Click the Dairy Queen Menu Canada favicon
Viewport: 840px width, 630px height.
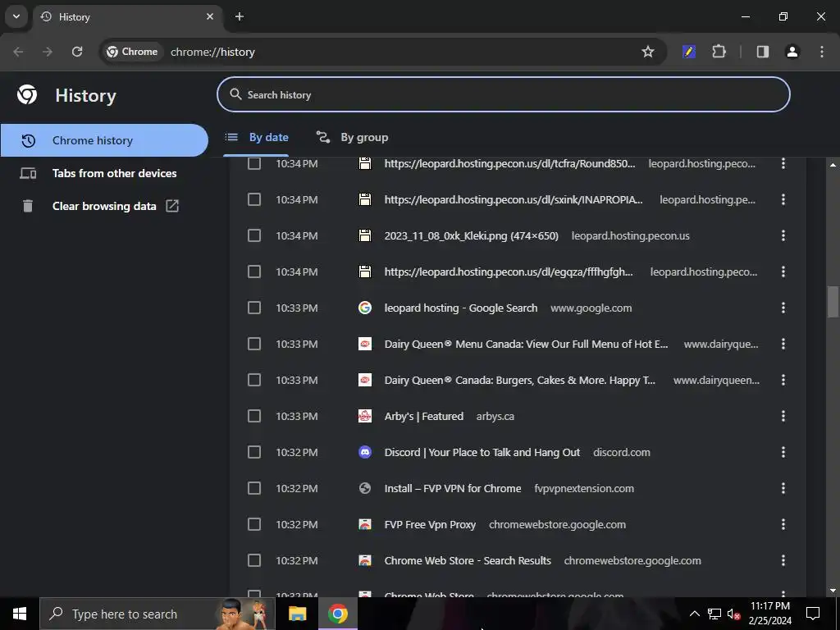[x=365, y=344]
